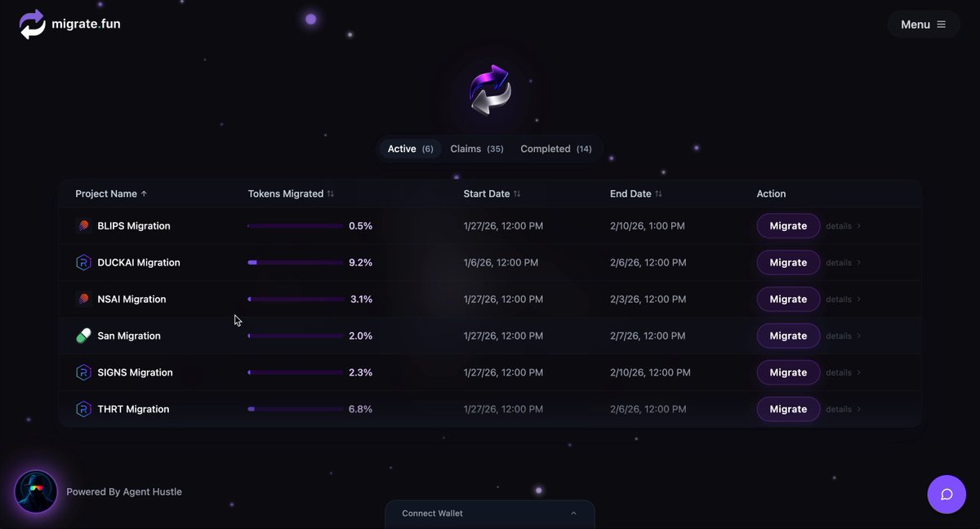Click Migrate button for DUCKAI Migration
This screenshot has height=529, width=980.
coord(788,263)
